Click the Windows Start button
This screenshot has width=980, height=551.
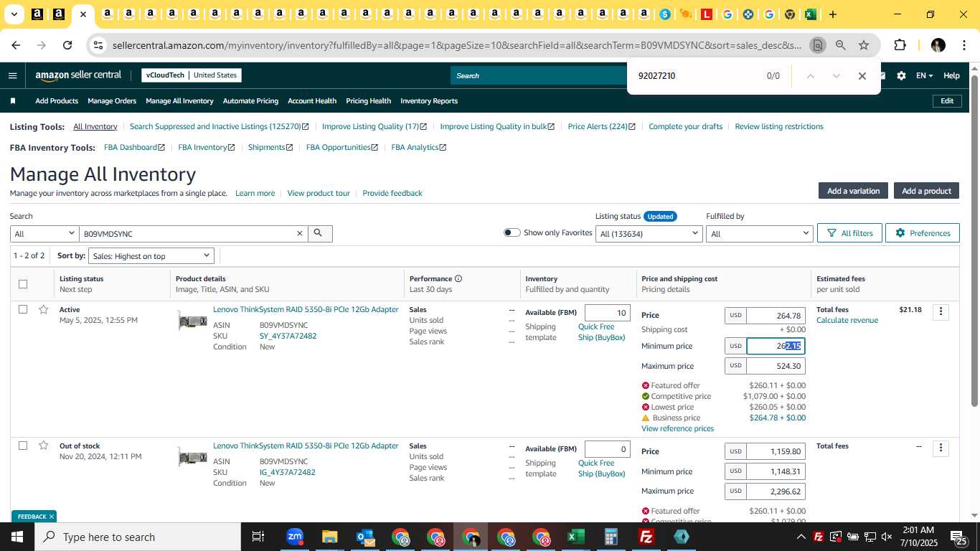pos(17,537)
